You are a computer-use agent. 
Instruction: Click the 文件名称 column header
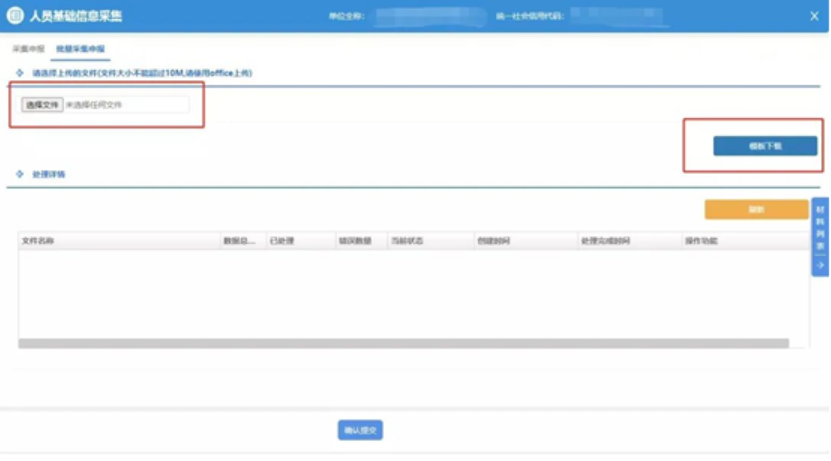tap(119, 241)
